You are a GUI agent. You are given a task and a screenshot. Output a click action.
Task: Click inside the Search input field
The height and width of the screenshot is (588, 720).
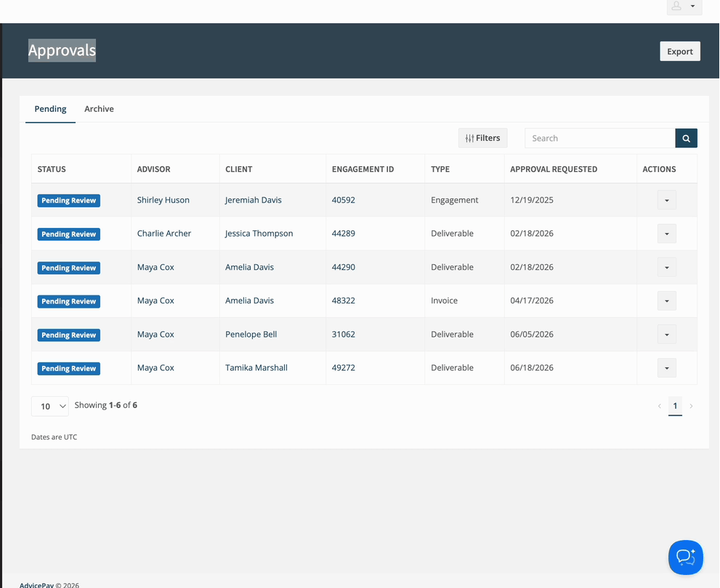tap(599, 138)
